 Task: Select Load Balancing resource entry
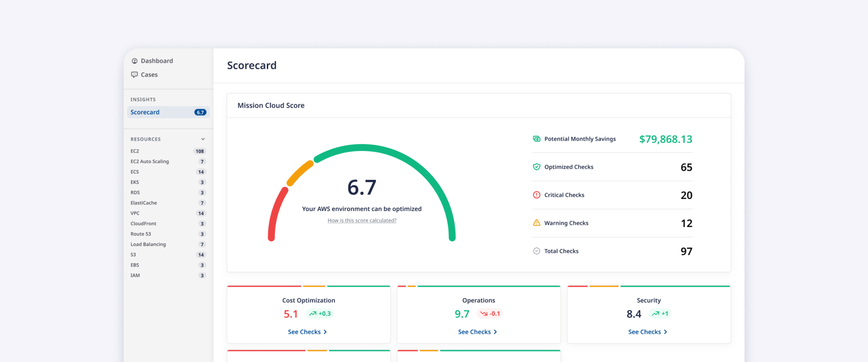[x=148, y=244]
